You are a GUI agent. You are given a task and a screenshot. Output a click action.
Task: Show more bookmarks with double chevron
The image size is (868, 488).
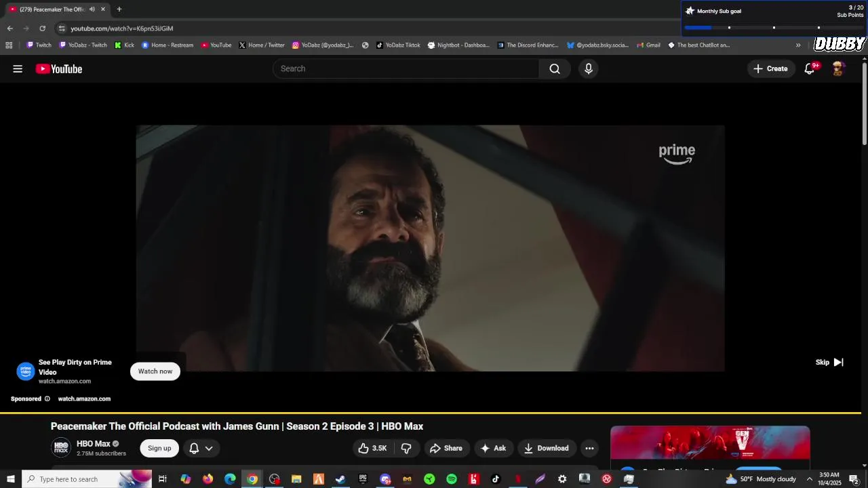click(x=798, y=45)
